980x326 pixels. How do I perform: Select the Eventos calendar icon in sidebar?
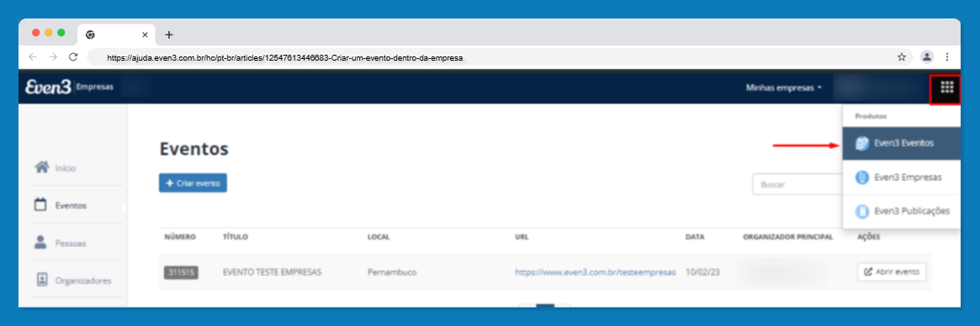(40, 205)
